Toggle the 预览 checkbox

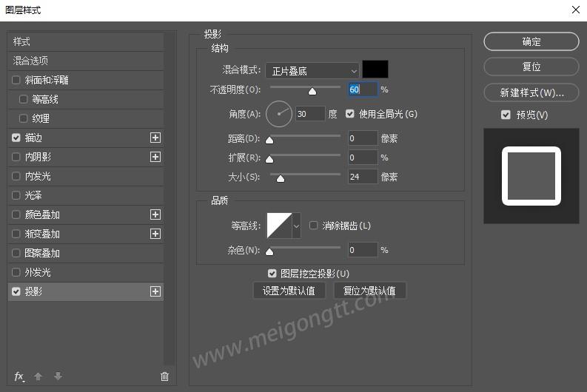tap(506, 115)
